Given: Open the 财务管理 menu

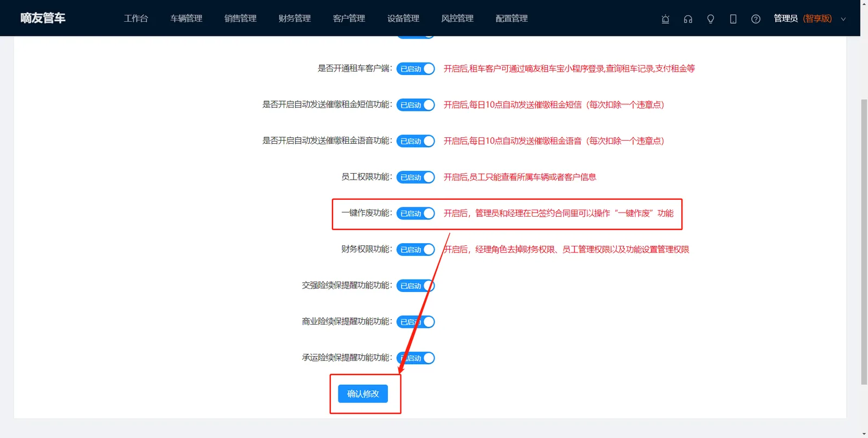Looking at the screenshot, I should (295, 18).
